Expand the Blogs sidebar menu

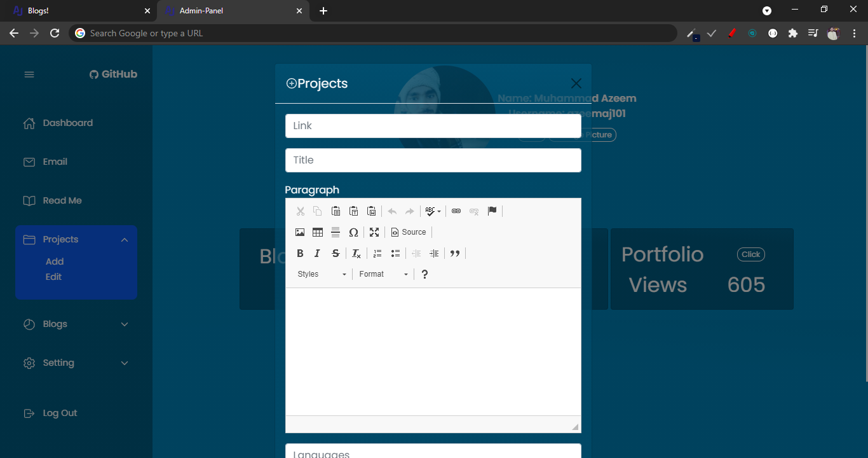click(x=76, y=324)
